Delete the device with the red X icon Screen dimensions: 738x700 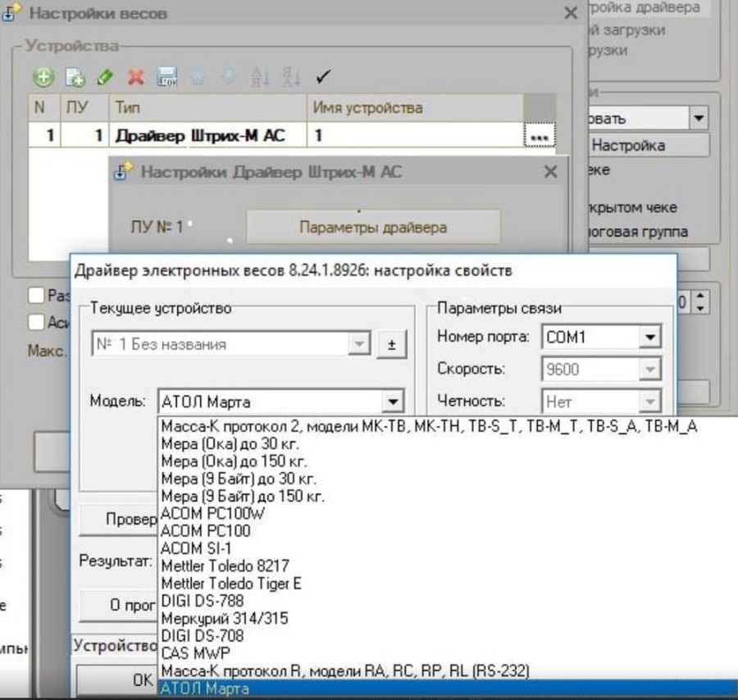coord(136,77)
